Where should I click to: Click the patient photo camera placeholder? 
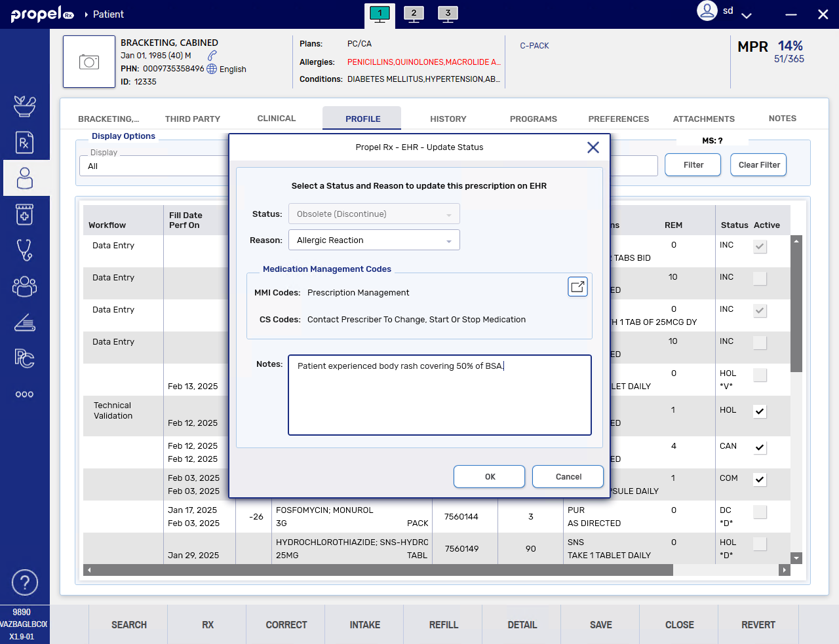pyautogui.click(x=89, y=62)
